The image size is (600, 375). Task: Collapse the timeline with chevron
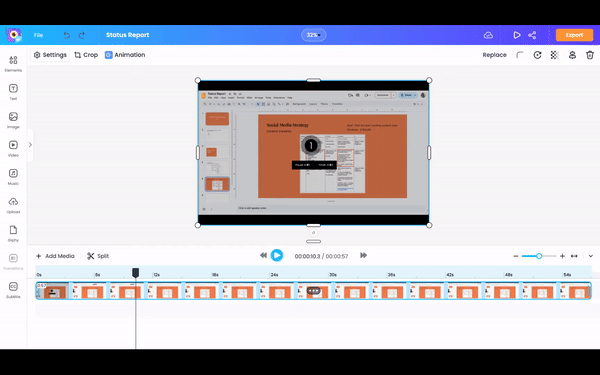pos(590,256)
